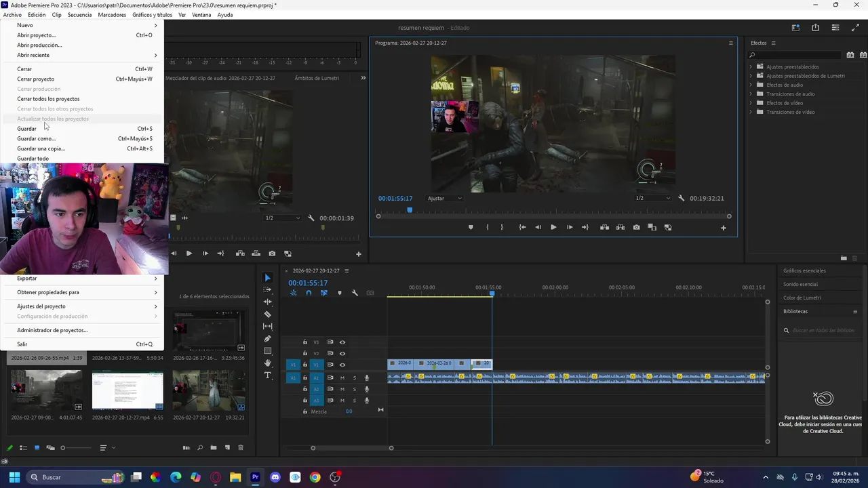Pick the Type (T) tool
This screenshot has width=868, height=488.
point(267,375)
